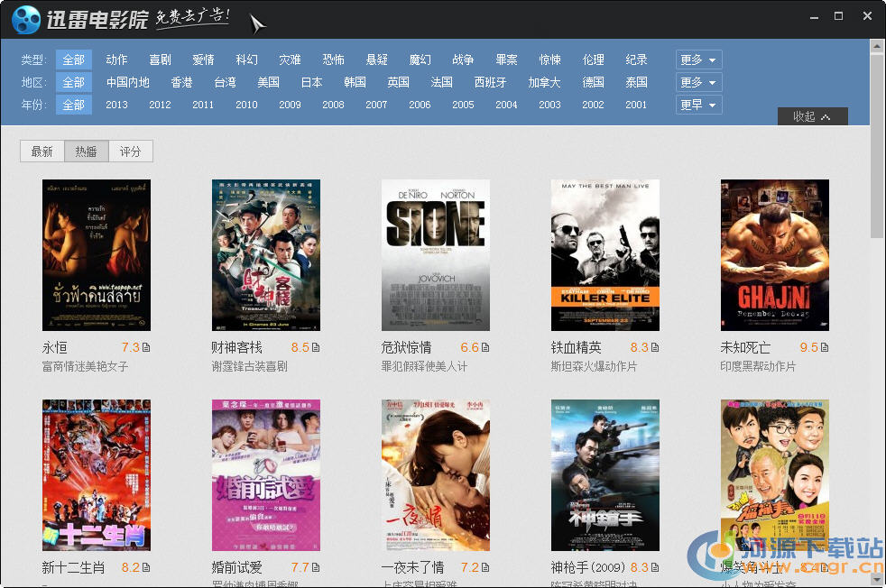886x588 pixels.
Task: Open the 神枪手 poster
Action: (605, 475)
